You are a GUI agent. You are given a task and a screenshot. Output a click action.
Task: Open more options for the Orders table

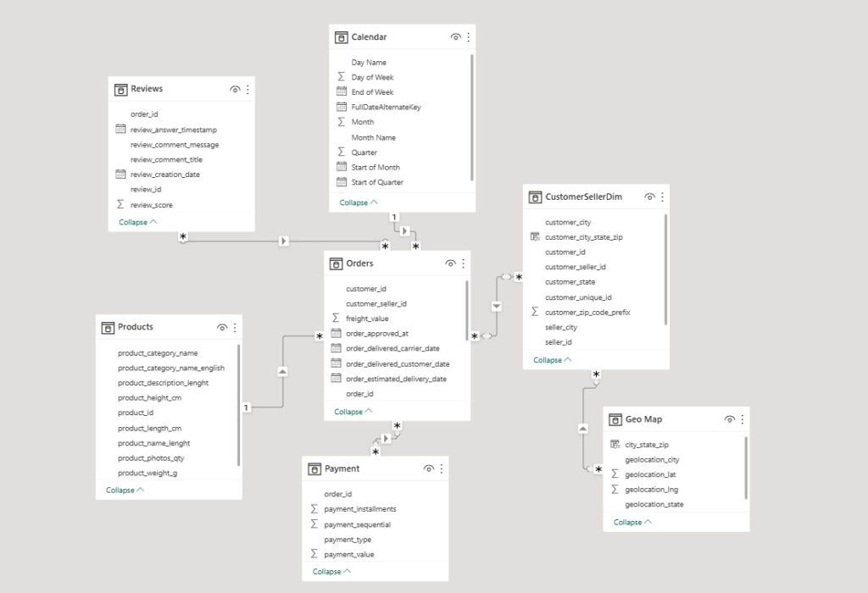tap(464, 263)
